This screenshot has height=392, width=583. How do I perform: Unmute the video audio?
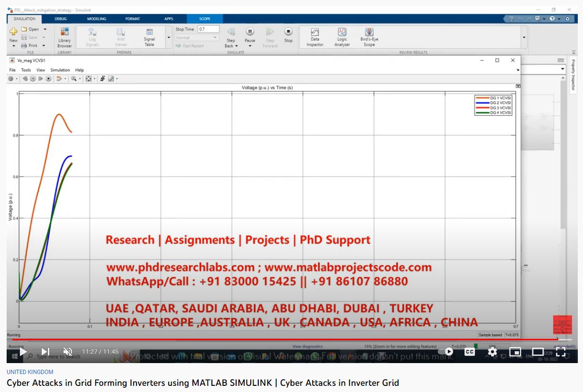(68, 352)
